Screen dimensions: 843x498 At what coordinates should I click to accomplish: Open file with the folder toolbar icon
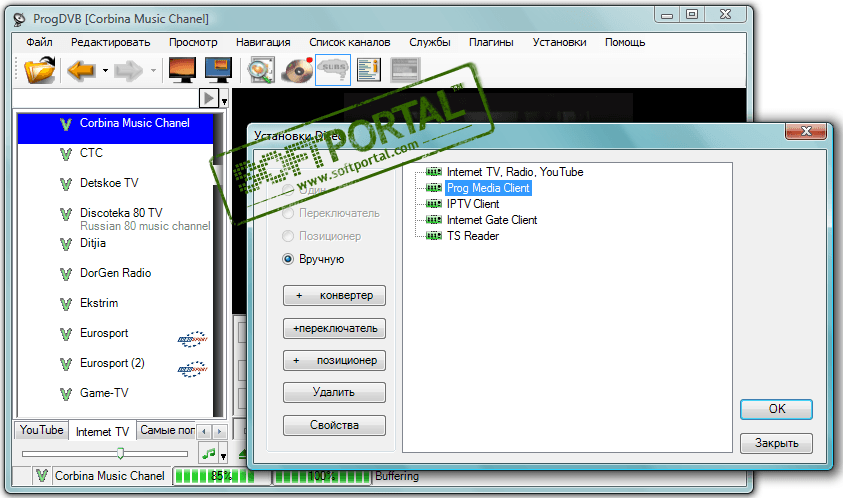point(40,70)
